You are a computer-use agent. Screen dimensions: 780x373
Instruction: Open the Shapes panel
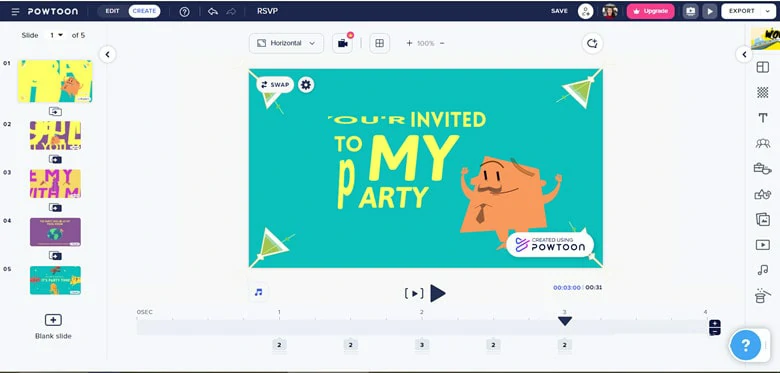pyautogui.click(x=763, y=194)
